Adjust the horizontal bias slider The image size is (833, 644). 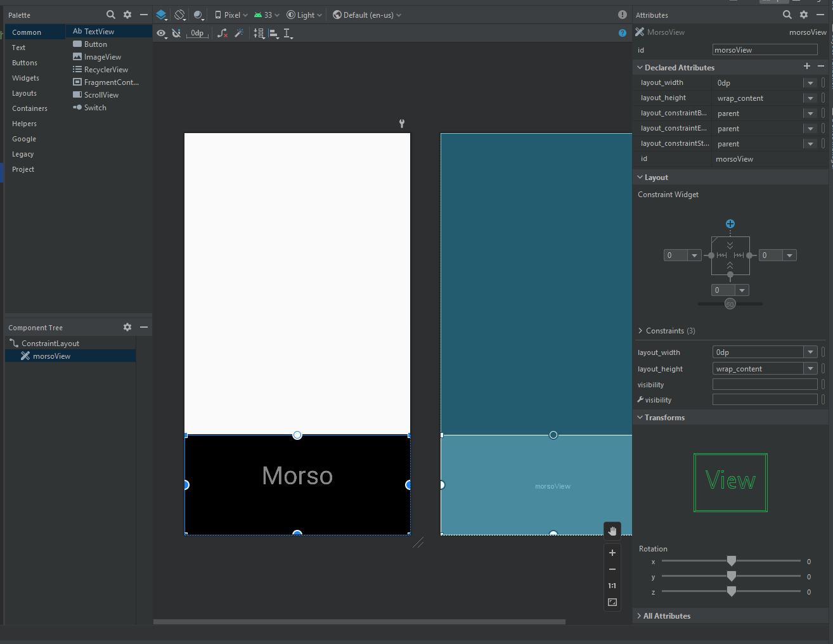730,304
